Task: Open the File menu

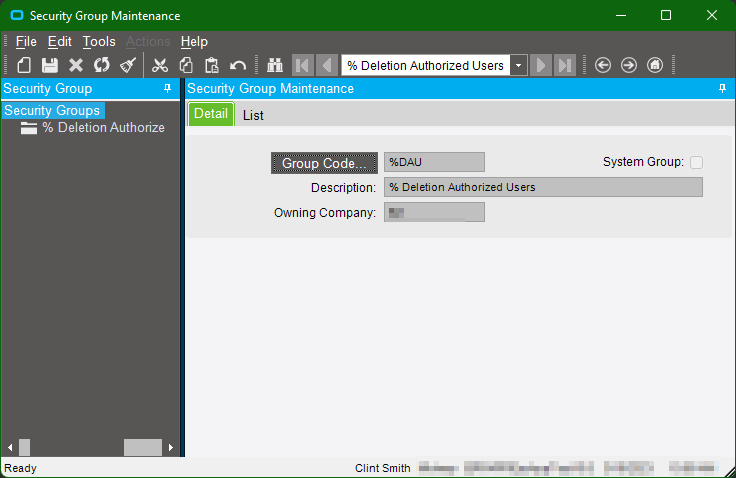Action: 26,42
